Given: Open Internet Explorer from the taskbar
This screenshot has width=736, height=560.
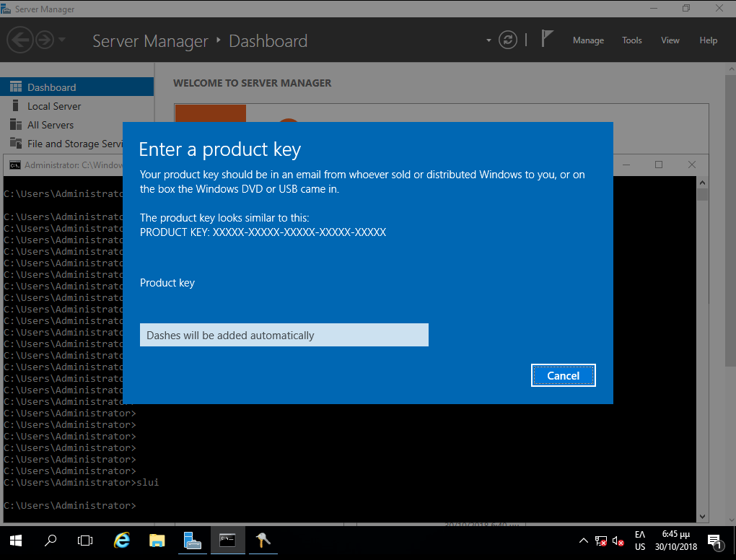Looking at the screenshot, I should point(122,540).
